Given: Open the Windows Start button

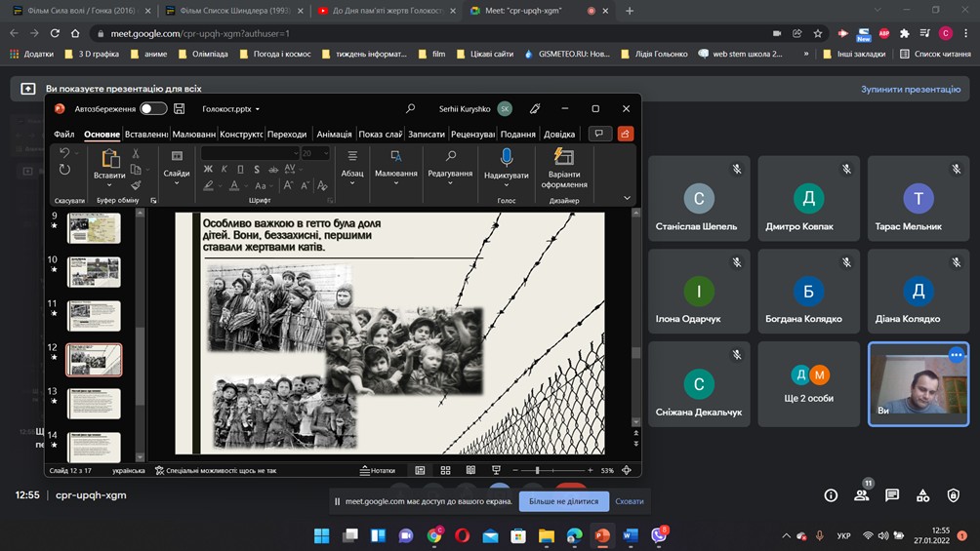Looking at the screenshot, I should click(321, 535).
